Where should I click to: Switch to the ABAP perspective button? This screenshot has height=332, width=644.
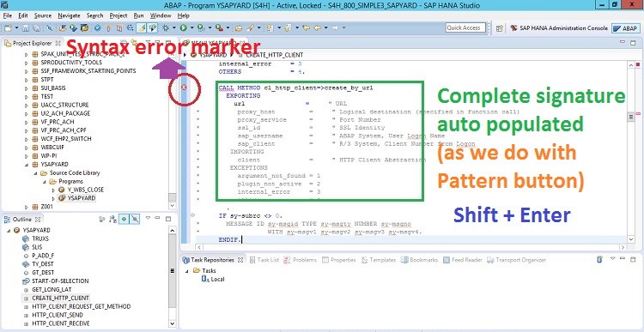(625, 28)
